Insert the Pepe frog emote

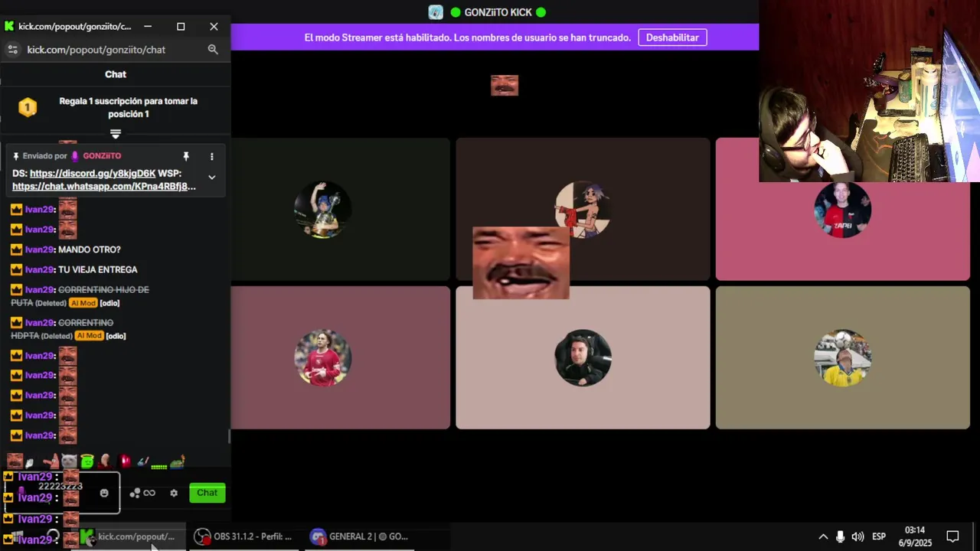178,461
